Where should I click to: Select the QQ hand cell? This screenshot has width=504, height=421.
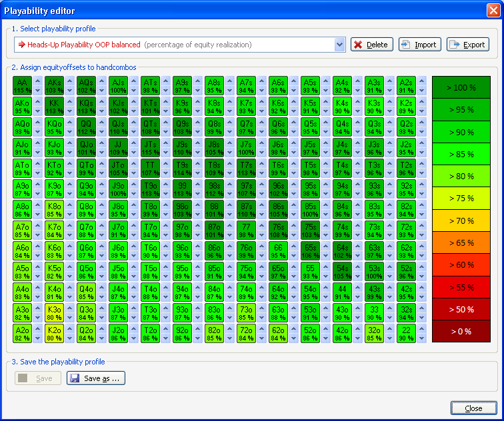[86, 127]
